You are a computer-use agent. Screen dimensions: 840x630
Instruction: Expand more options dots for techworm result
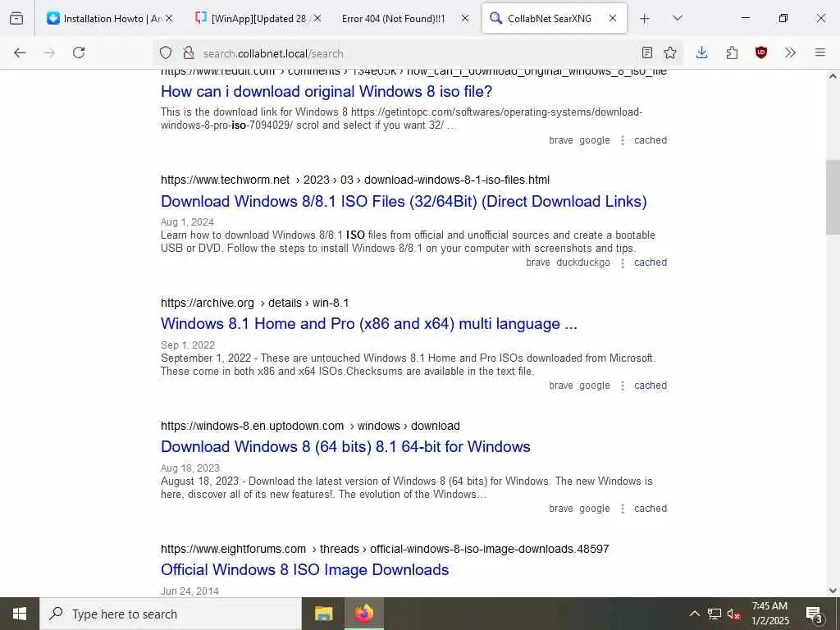pos(623,263)
